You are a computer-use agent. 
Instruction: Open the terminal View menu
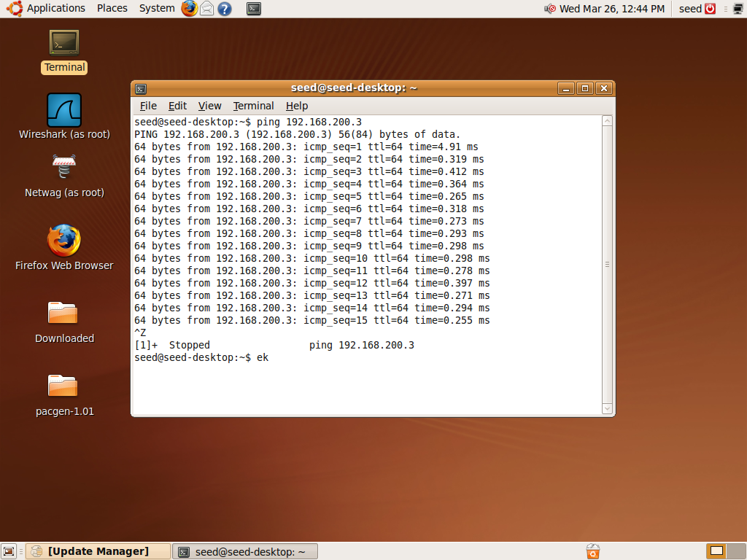coord(209,106)
